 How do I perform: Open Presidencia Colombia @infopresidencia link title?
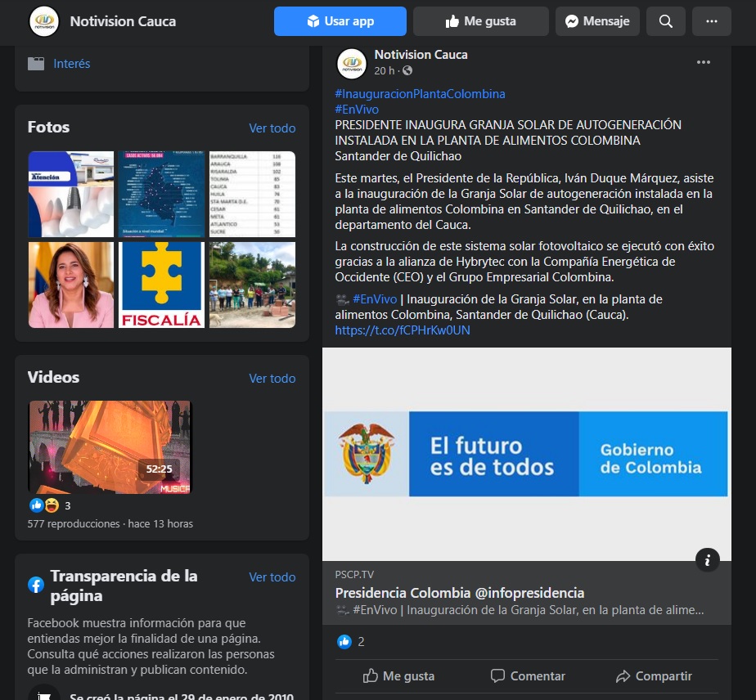point(460,593)
